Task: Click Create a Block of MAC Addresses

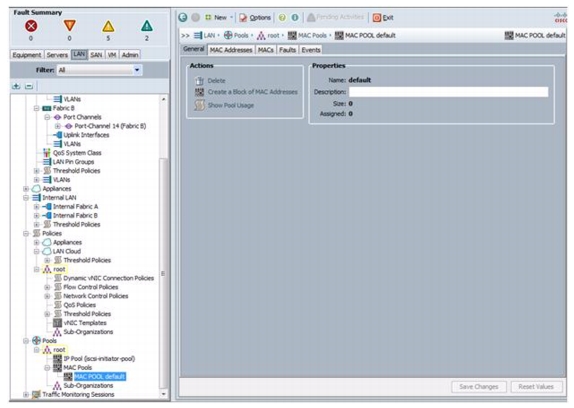Action: 246,92
